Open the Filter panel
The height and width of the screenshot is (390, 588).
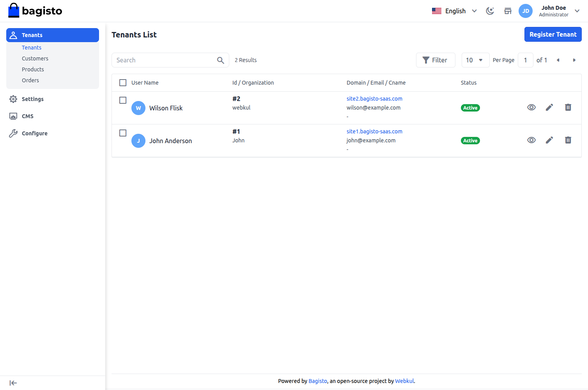click(x=436, y=60)
